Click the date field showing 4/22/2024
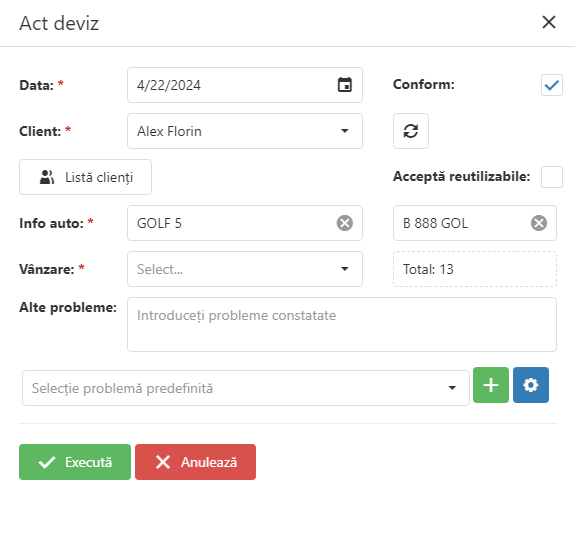Image resolution: width=575 pixels, height=548 pixels. tap(245, 85)
